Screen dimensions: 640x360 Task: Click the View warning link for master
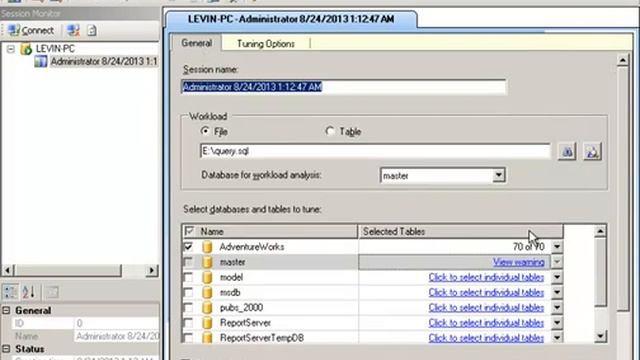[518, 262]
